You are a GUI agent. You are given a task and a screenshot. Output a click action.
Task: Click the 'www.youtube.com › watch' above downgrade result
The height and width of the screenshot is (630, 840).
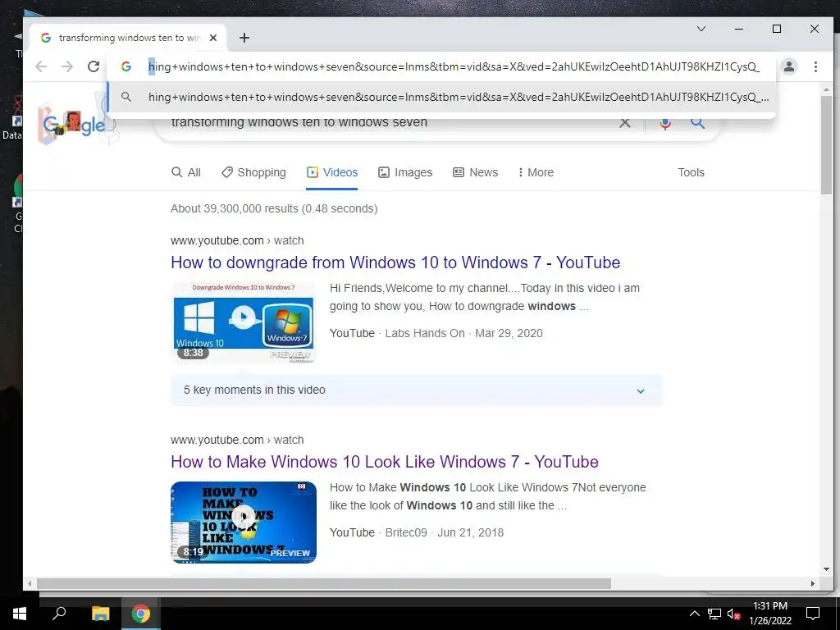coord(237,240)
